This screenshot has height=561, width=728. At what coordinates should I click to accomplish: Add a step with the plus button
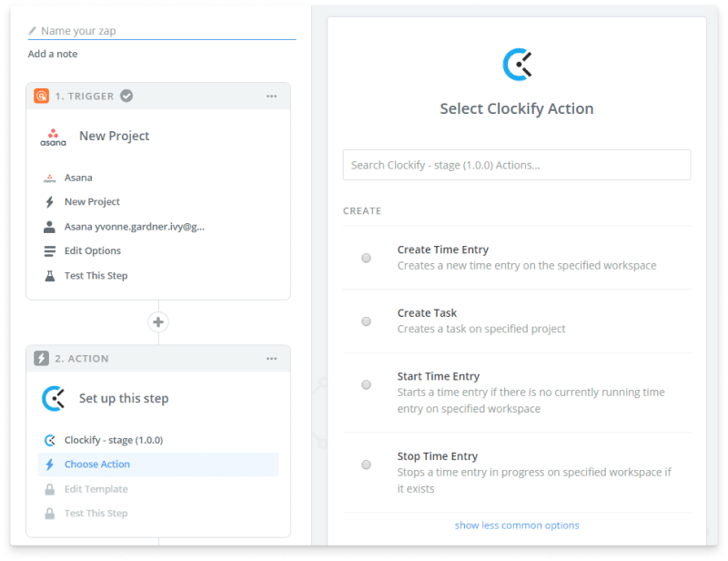[158, 322]
